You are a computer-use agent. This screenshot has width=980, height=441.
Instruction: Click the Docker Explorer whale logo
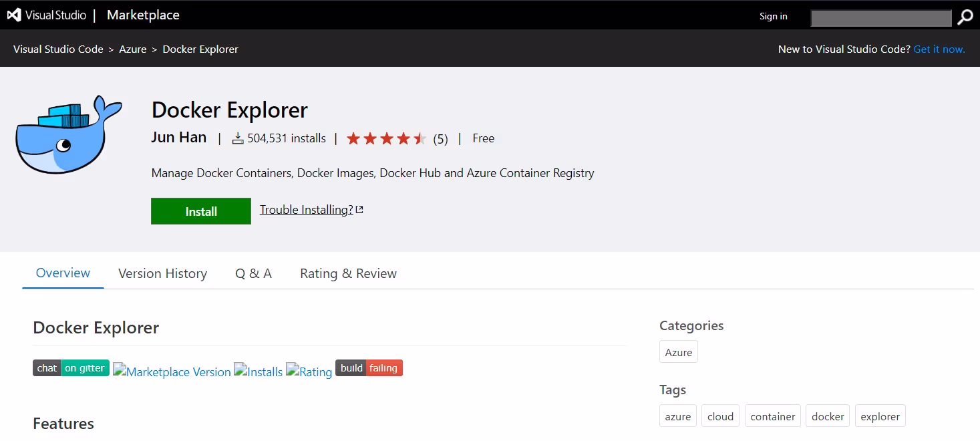(x=69, y=134)
